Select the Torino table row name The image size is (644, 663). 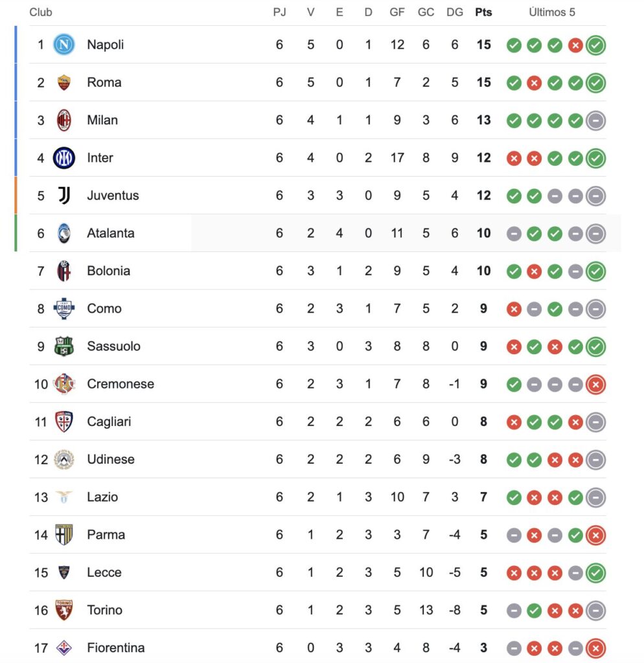pyautogui.click(x=104, y=610)
